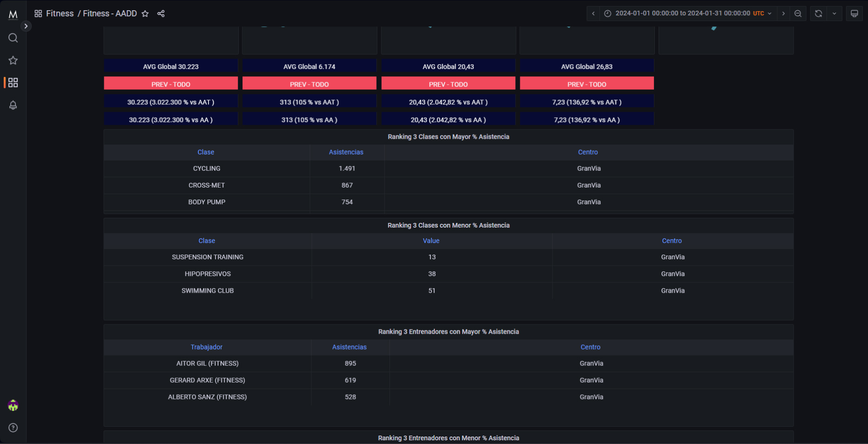The image size is (868, 444).
Task: Click the home logo at top left
Action: [x=13, y=14]
